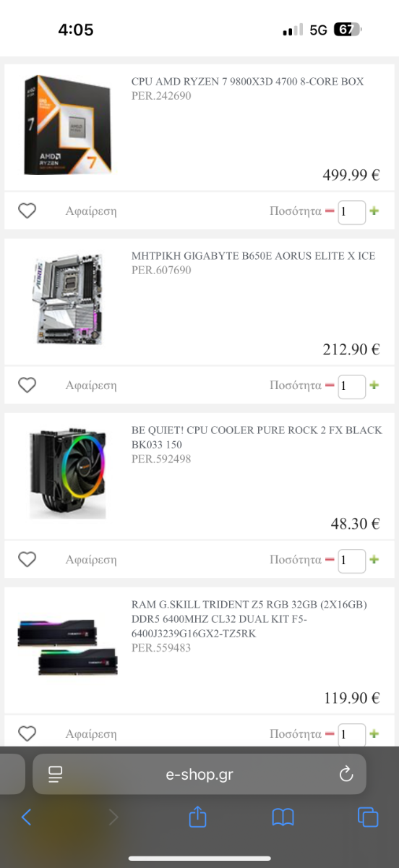Open the AMD Ryzen 7 product image

click(68, 124)
